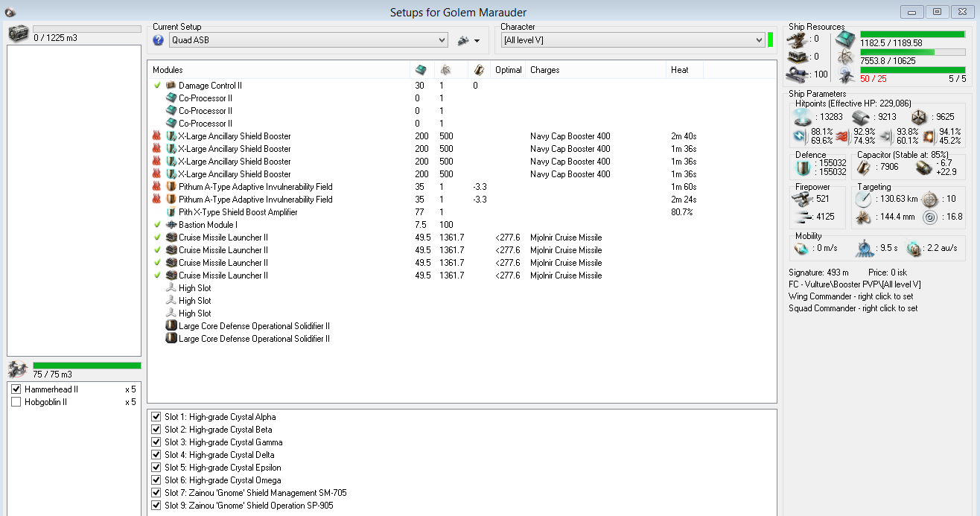Click the drone bay icon above 75 / 75 m3
The height and width of the screenshot is (516, 980).
pos(17,369)
